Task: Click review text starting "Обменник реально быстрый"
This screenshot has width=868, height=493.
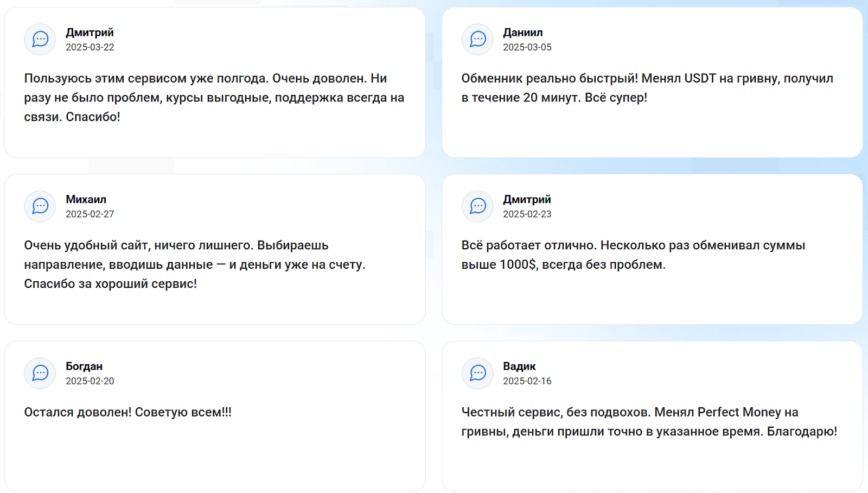Action: (x=647, y=88)
